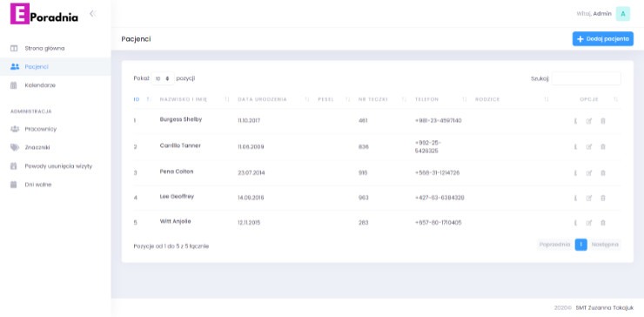Open Strona główna from the sidebar
The image size is (644, 317).
[x=44, y=48]
